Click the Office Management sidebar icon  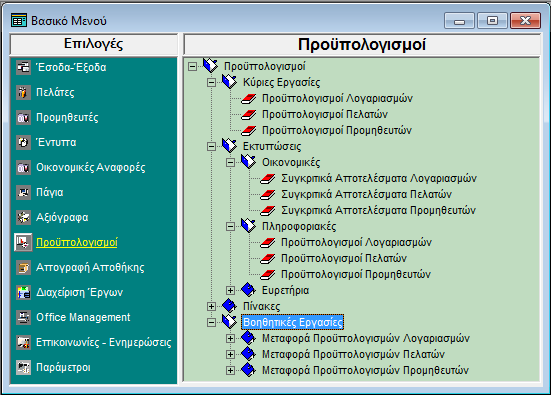23,317
